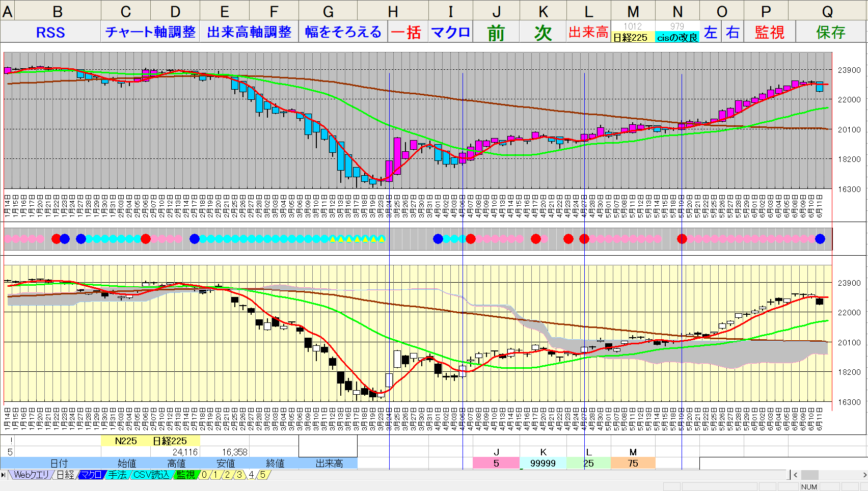The width and height of the screenshot is (868, 491).
Task: Run チャート軸調整 chart axis adjustment
Action: click(150, 32)
